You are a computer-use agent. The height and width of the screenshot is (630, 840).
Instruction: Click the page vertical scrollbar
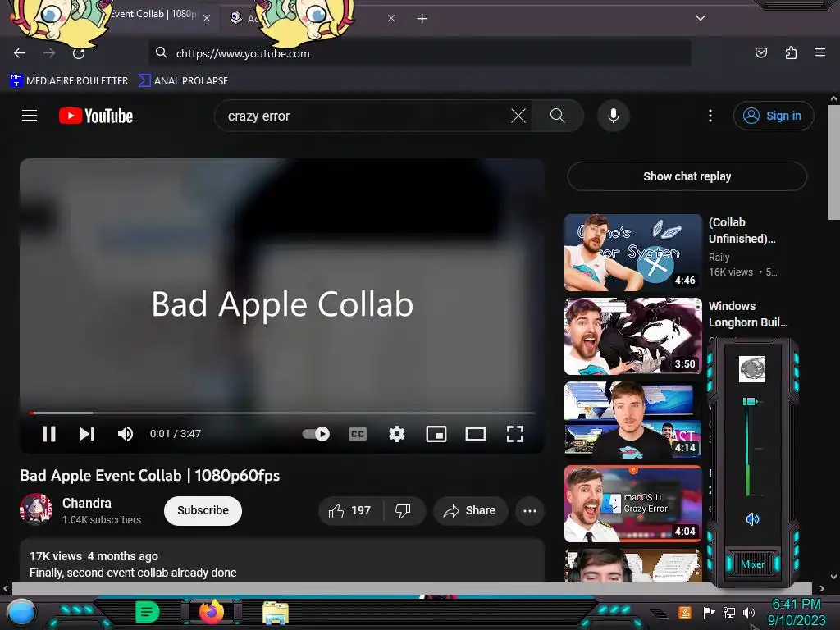click(x=833, y=162)
